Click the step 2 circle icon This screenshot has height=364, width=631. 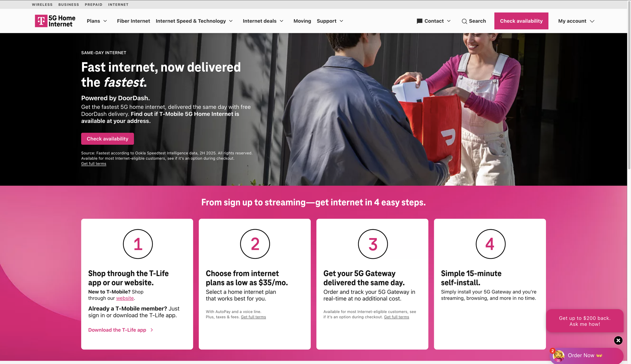[255, 244]
